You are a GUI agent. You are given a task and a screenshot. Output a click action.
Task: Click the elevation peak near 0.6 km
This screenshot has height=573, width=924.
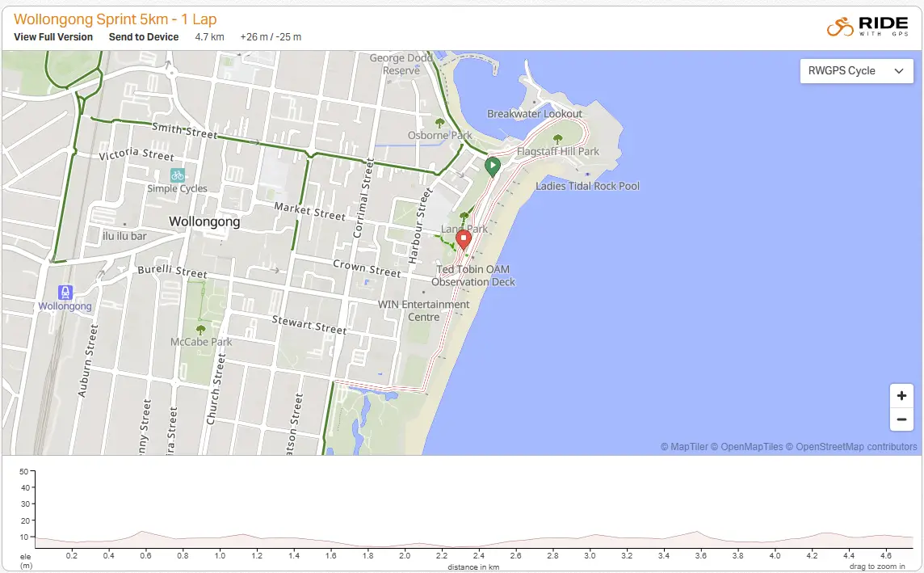click(142, 531)
